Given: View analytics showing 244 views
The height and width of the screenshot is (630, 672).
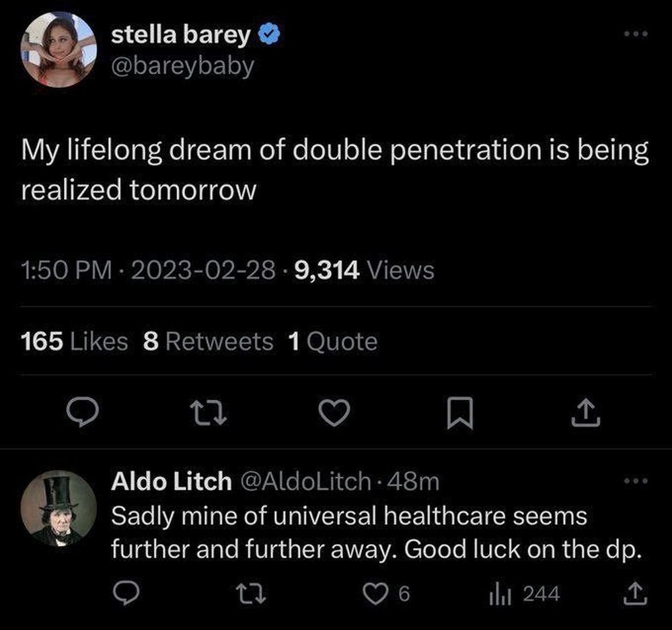Looking at the screenshot, I should click(x=524, y=594).
